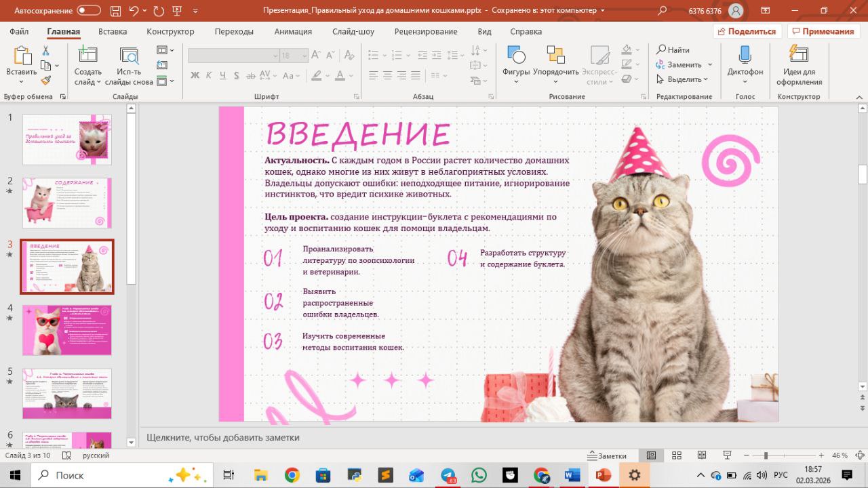Open copy button dropdown arrow
The width and height of the screenshot is (868, 488).
57,66
